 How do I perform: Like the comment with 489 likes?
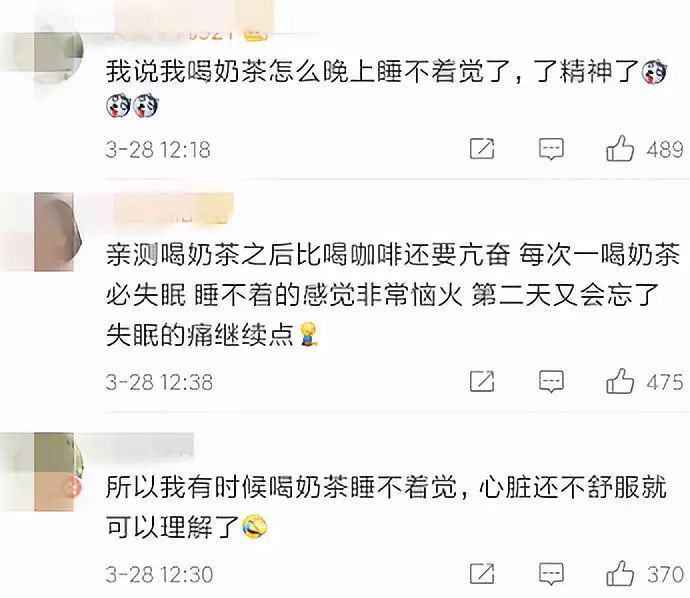(620, 148)
